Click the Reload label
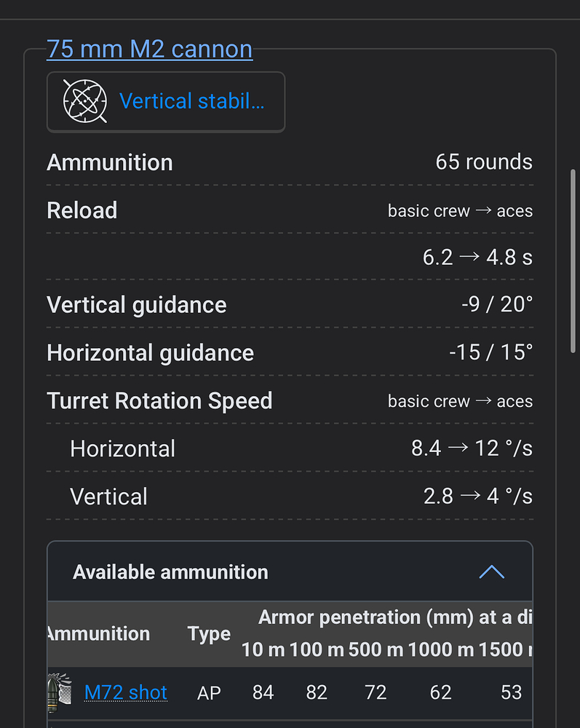This screenshot has width=580, height=728. coord(82,210)
